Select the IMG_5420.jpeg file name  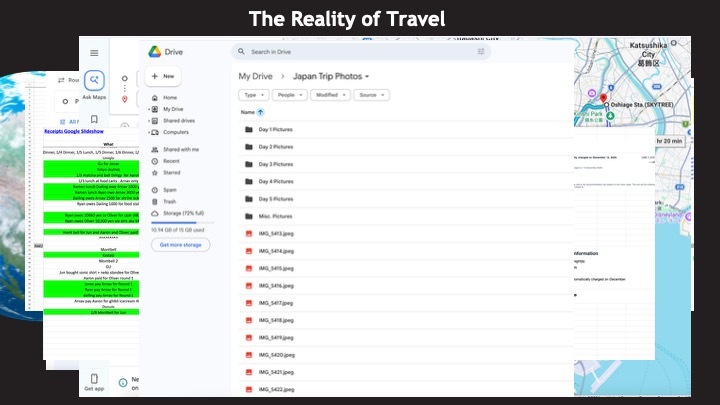(x=276, y=355)
